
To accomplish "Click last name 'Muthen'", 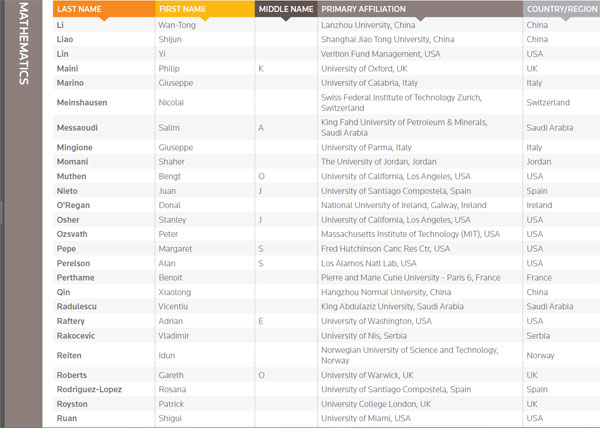I will (x=71, y=176).
